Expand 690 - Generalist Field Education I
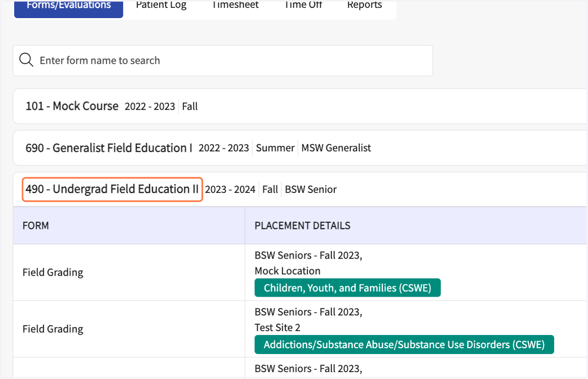This screenshot has width=588, height=379. coord(300,148)
